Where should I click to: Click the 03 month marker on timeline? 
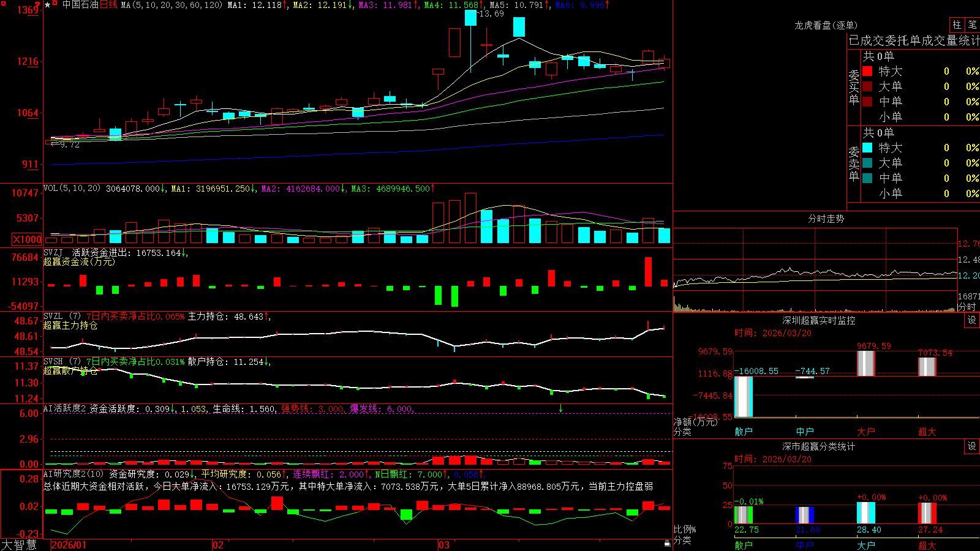tap(444, 545)
